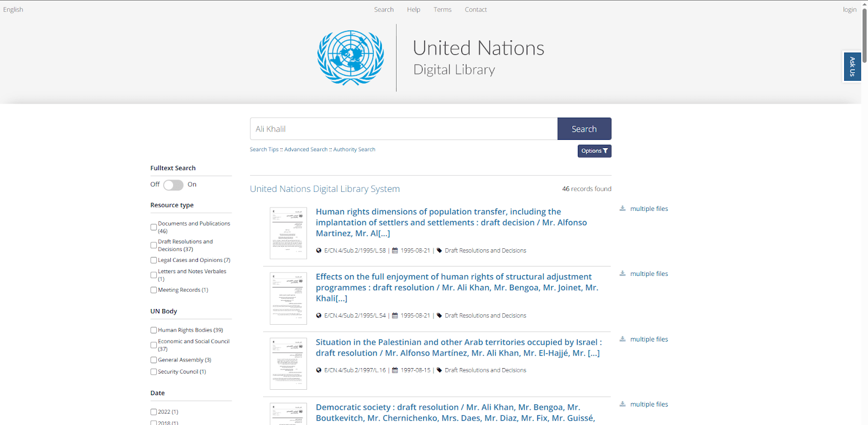Viewport: 868px width, 425px height.
Task: Click thumbnail of Effects on full enjoyment document
Action: (x=288, y=298)
